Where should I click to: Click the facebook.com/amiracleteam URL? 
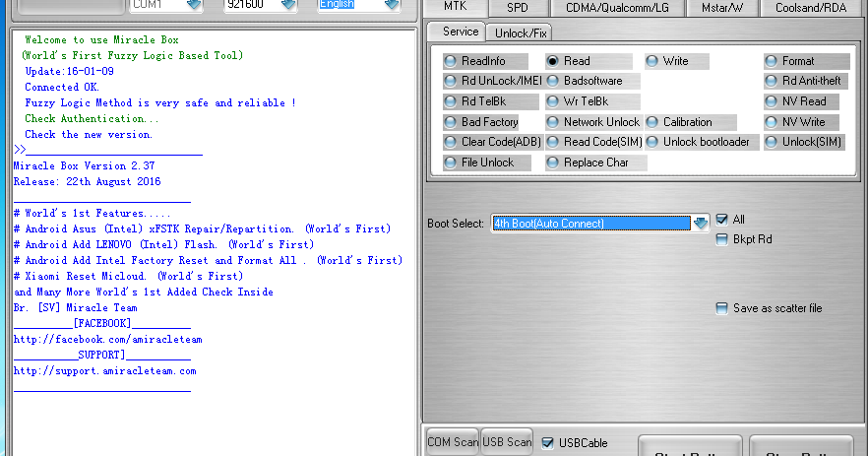pos(108,339)
